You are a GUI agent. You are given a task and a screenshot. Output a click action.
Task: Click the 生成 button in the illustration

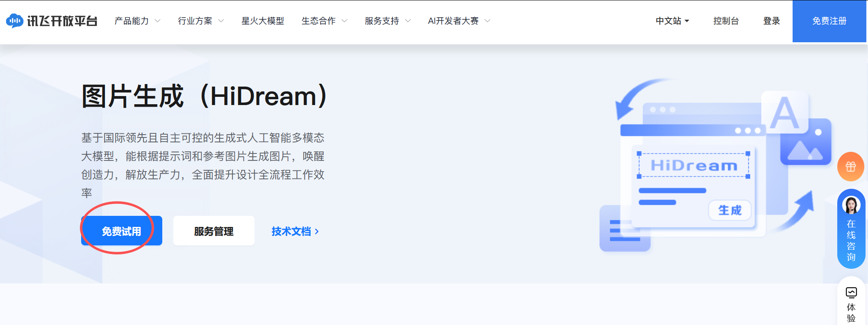click(x=730, y=210)
